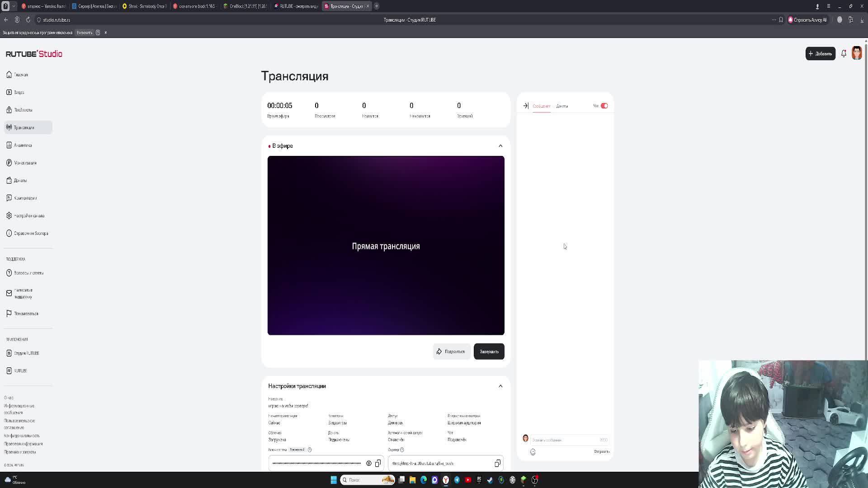Disable the chat toggle switch
This screenshot has height=488, width=868.
point(604,106)
